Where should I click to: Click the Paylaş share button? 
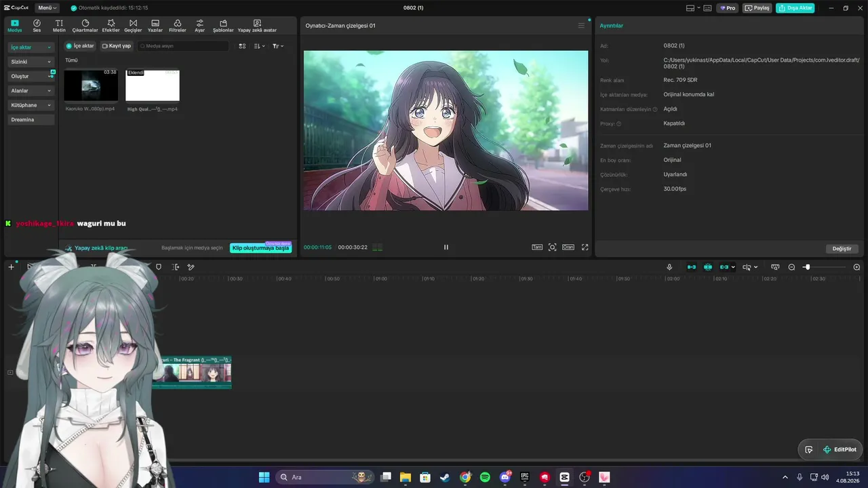tap(758, 8)
